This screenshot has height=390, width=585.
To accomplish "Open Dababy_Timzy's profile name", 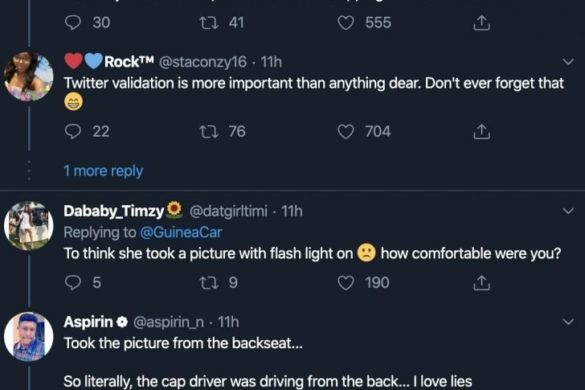I will click(114, 211).
